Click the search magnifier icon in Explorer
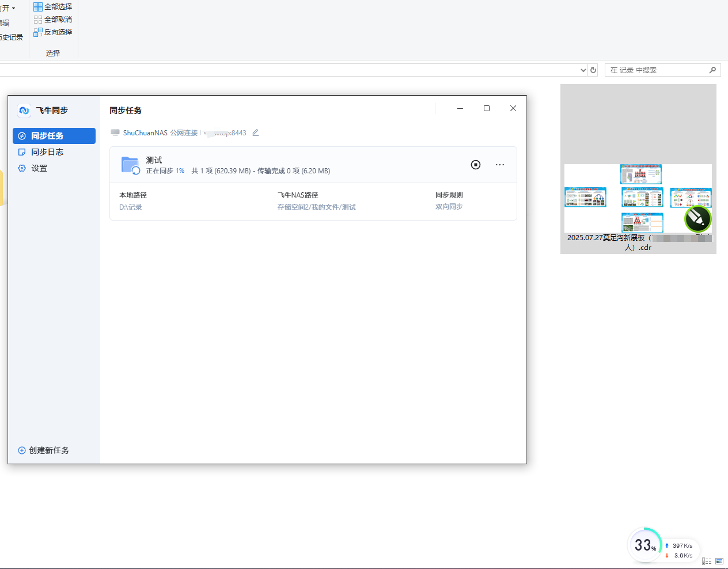The height and width of the screenshot is (569, 728). [x=713, y=70]
